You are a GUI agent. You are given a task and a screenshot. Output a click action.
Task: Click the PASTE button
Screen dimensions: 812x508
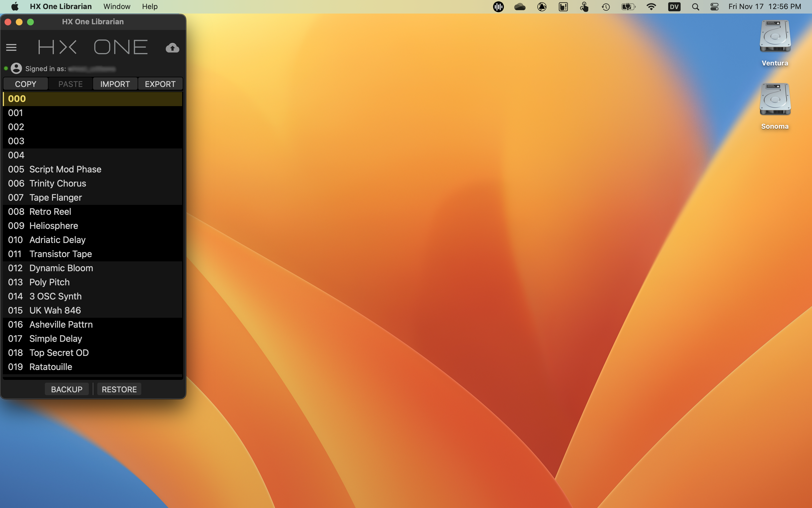click(x=70, y=84)
